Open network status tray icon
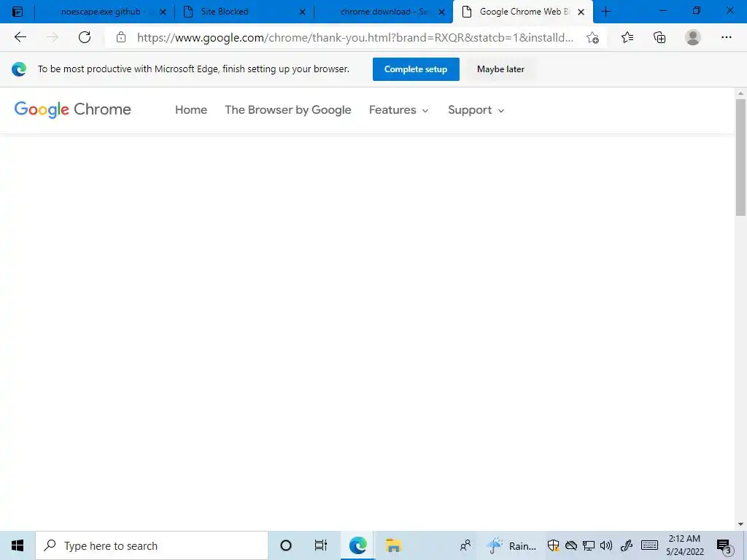This screenshot has height=560, width=747. (x=589, y=545)
